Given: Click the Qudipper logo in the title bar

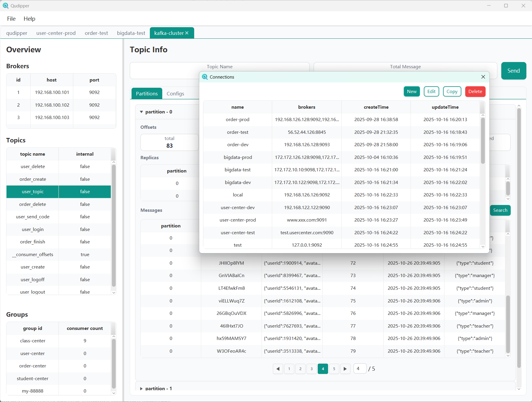Looking at the screenshot, I should (x=6, y=6).
